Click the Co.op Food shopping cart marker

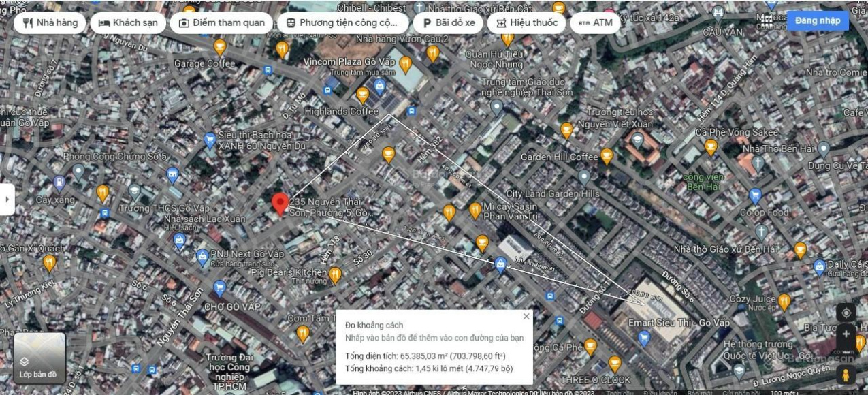click(754, 197)
